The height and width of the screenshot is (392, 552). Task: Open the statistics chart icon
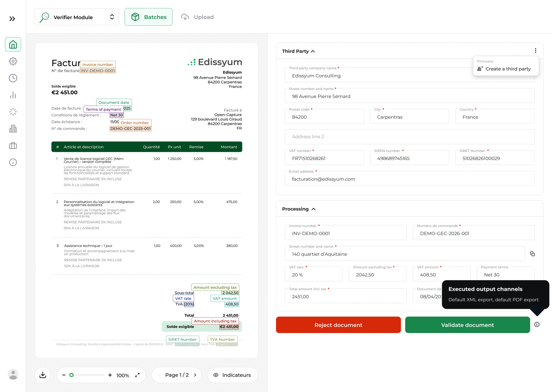13,95
